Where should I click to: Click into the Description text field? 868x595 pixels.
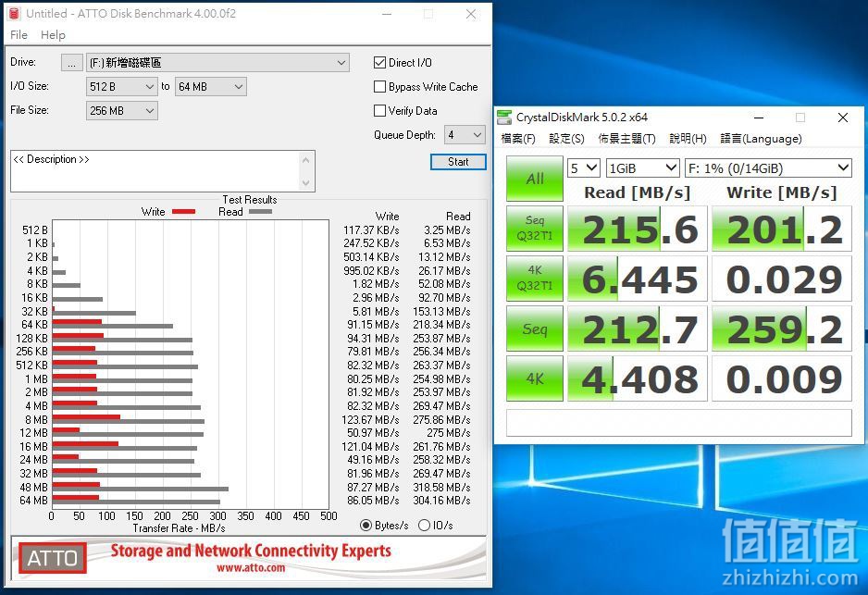(x=155, y=171)
